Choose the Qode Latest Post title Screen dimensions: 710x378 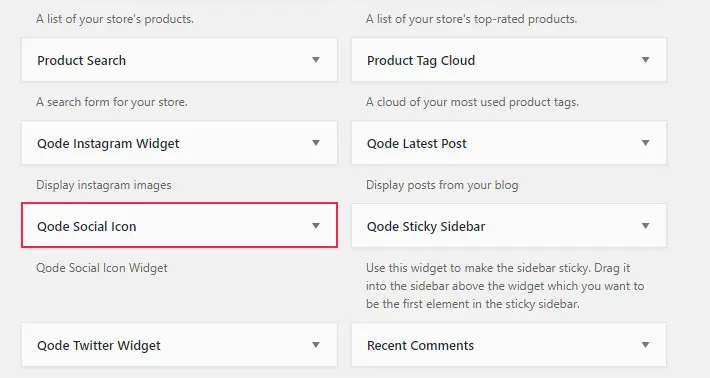[417, 144]
